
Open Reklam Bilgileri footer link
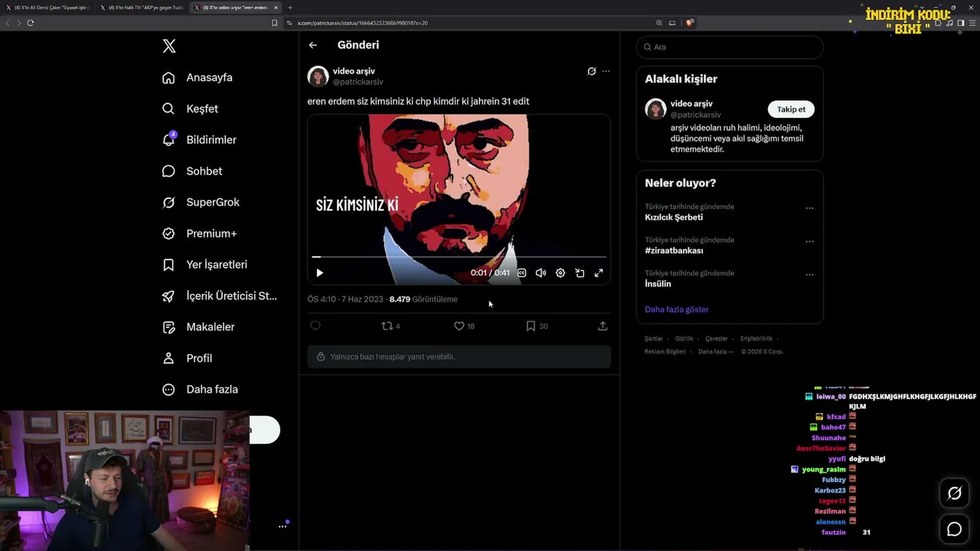click(x=665, y=351)
